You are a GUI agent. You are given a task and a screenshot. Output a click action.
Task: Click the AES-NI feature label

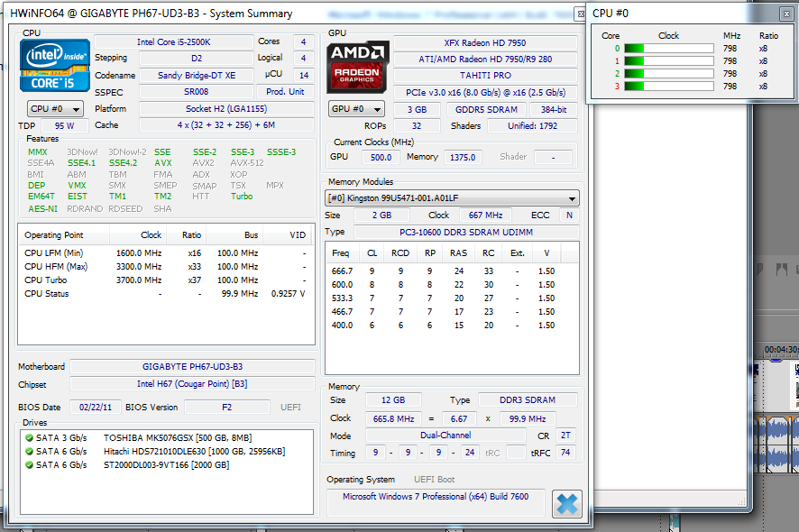pyautogui.click(x=42, y=209)
